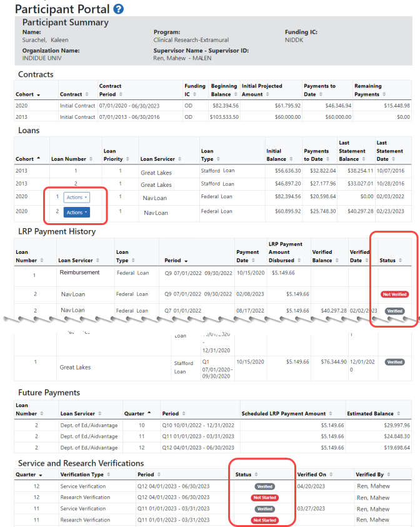Sort Loans table by Loan Servicer

161,159
